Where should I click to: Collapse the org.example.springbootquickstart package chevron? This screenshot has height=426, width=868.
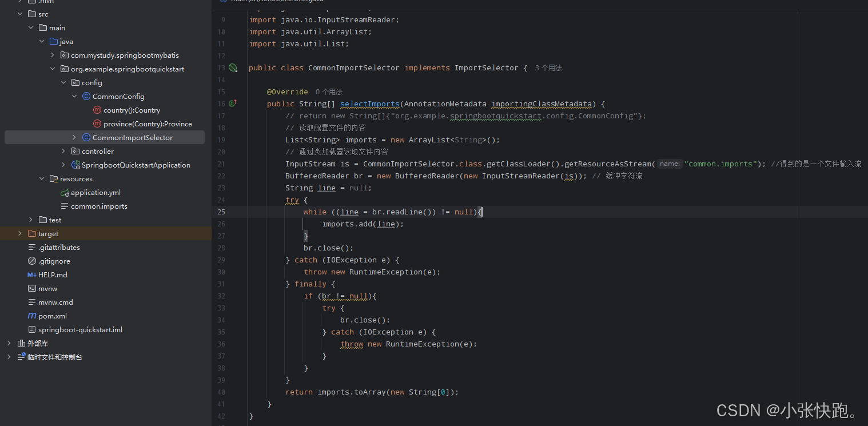coord(53,69)
